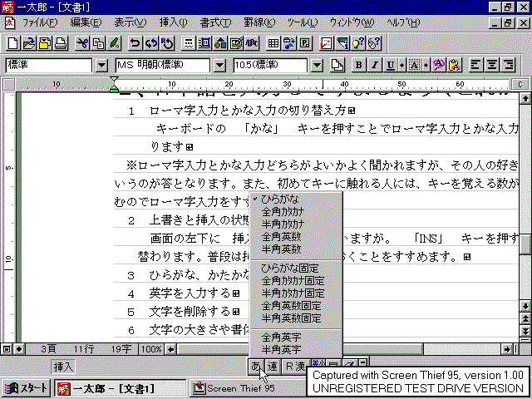Copy selection using the copy icon
This screenshot has width=532, height=399.
[x=98, y=43]
